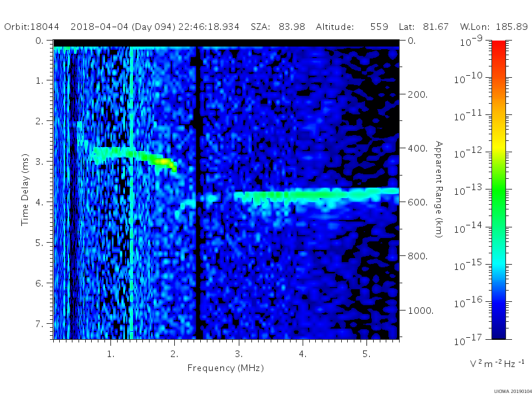
Task: Click the Lat value 81.67
Action: (x=436, y=27)
